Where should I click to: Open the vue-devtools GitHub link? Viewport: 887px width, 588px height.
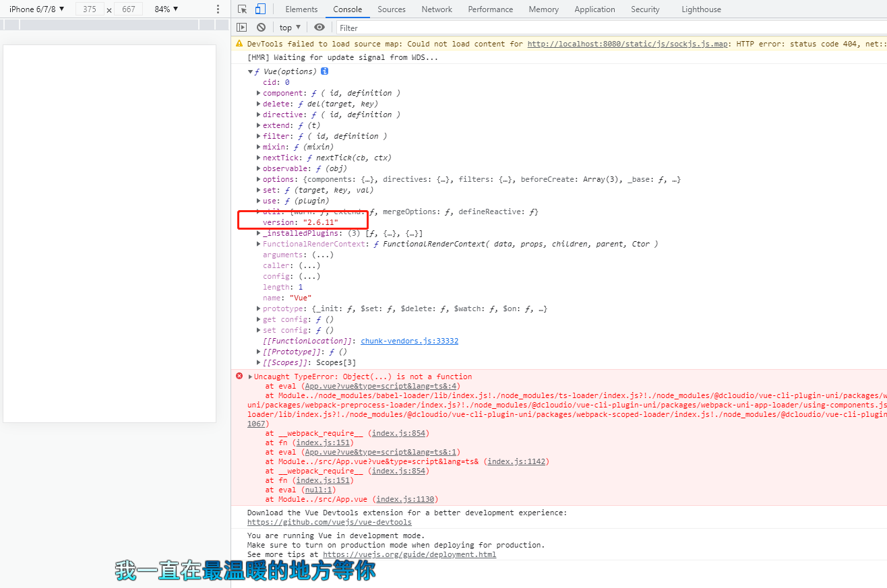tap(329, 522)
